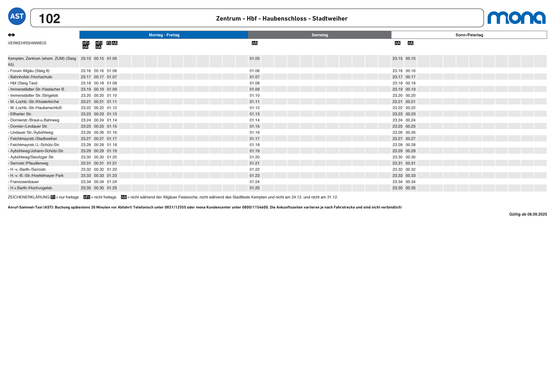The image size is (555, 392).
Task: Click Saturday's 01.24 time at Franzosenbauer
Action: (x=255, y=182)
